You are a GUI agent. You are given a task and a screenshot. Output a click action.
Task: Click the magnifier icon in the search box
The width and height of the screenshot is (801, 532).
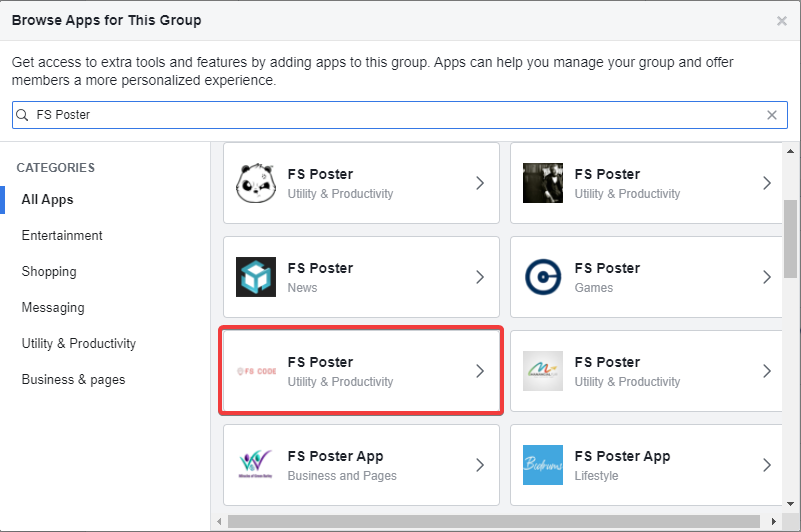[x=22, y=115]
